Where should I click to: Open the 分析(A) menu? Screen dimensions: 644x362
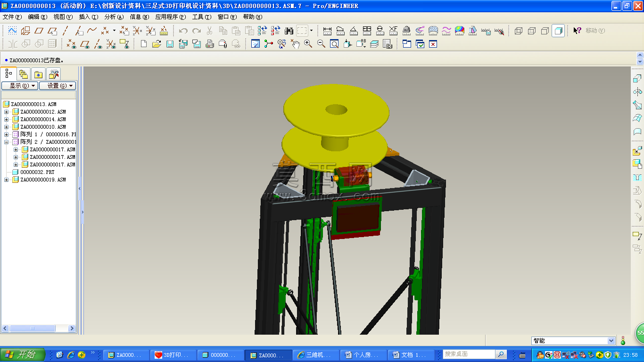pyautogui.click(x=114, y=16)
